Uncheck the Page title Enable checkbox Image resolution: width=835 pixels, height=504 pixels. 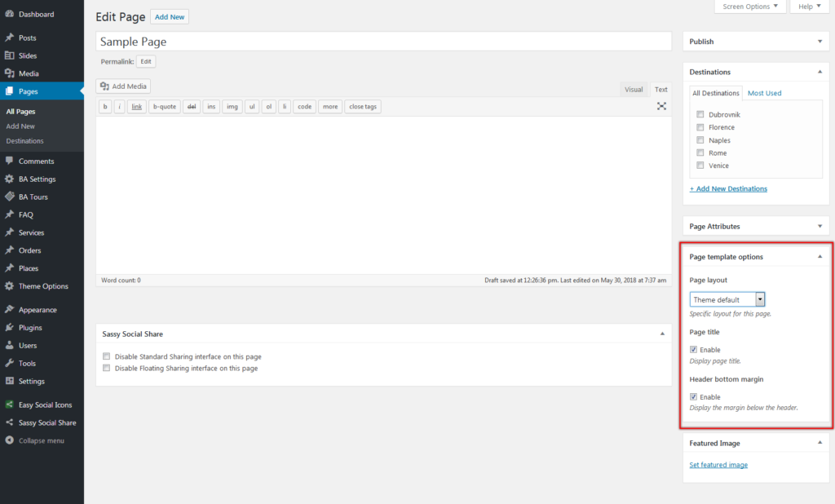click(x=694, y=350)
